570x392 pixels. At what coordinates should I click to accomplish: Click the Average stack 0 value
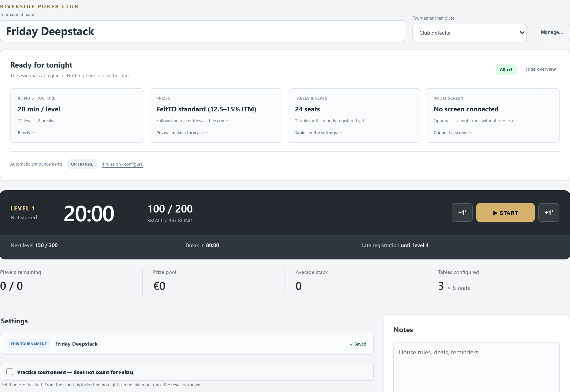tap(298, 286)
